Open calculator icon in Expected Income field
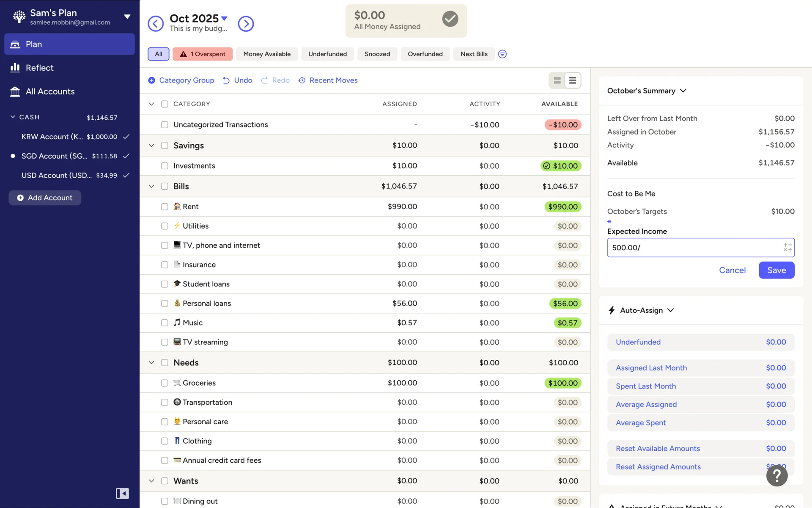The width and height of the screenshot is (812, 508). [x=787, y=248]
